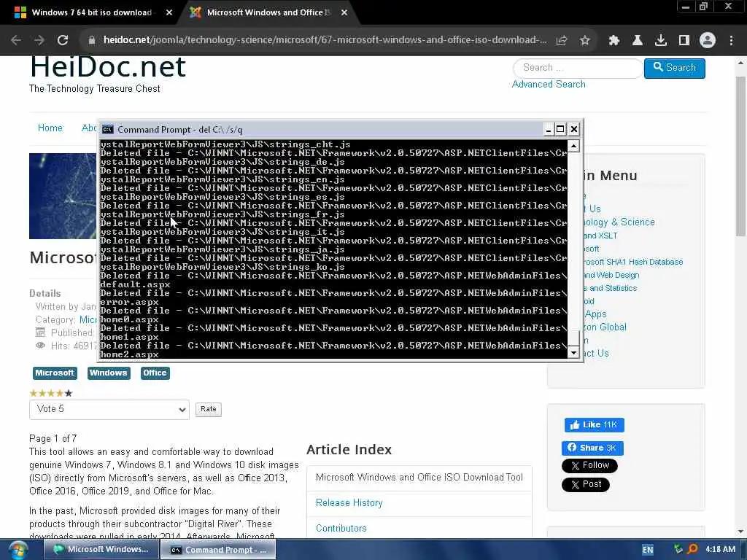Switch to Microsoft Windows taskbar item

tap(101, 550)
